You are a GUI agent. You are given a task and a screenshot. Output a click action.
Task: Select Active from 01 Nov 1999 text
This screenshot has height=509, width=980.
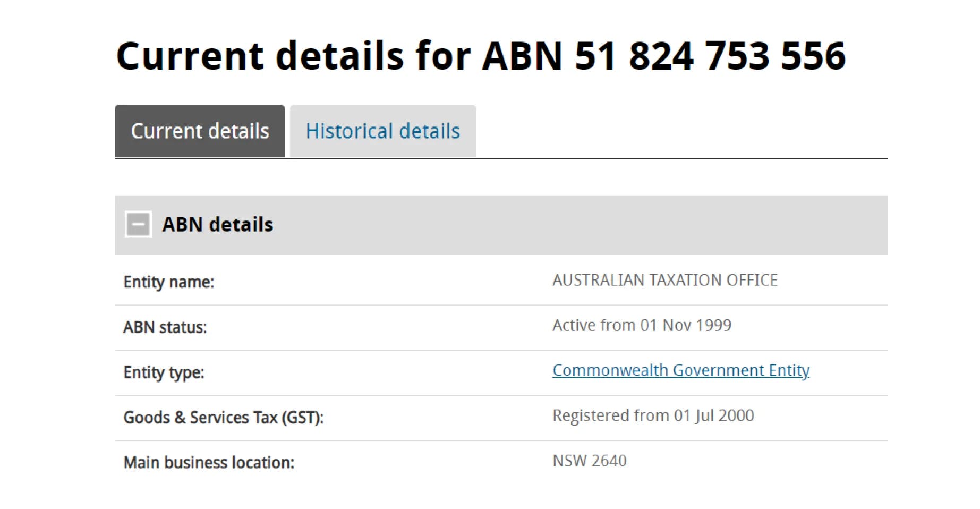coord(642,325)
